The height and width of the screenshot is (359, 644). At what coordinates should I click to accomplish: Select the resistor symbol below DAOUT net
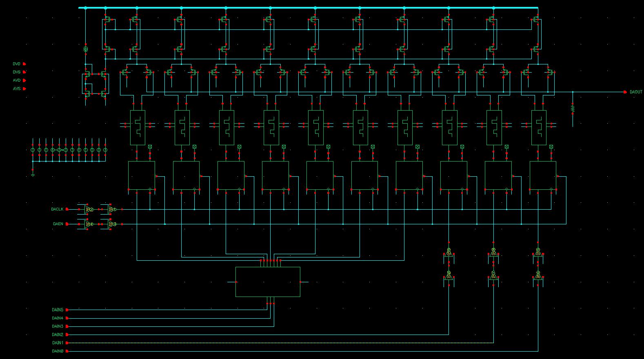(572, 108)
